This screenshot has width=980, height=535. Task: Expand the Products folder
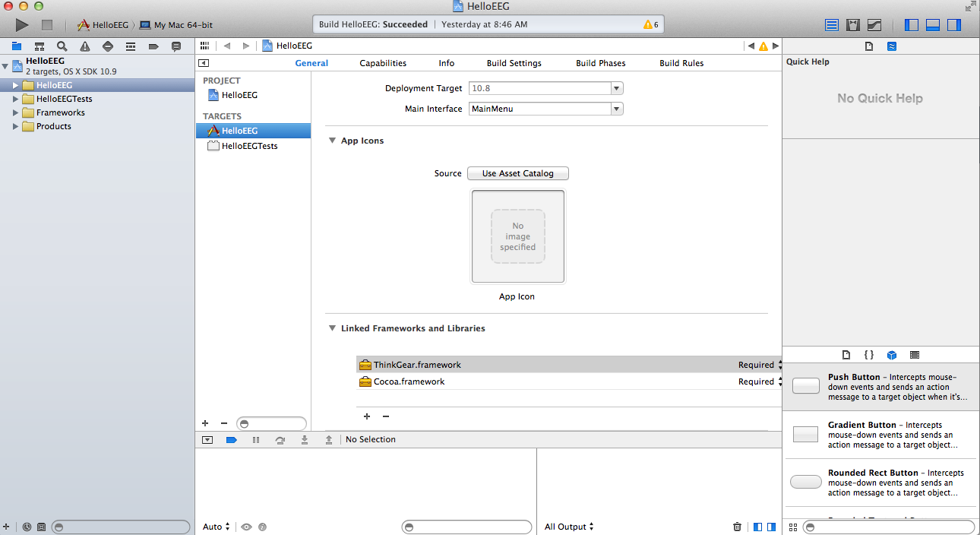[15, 126]
